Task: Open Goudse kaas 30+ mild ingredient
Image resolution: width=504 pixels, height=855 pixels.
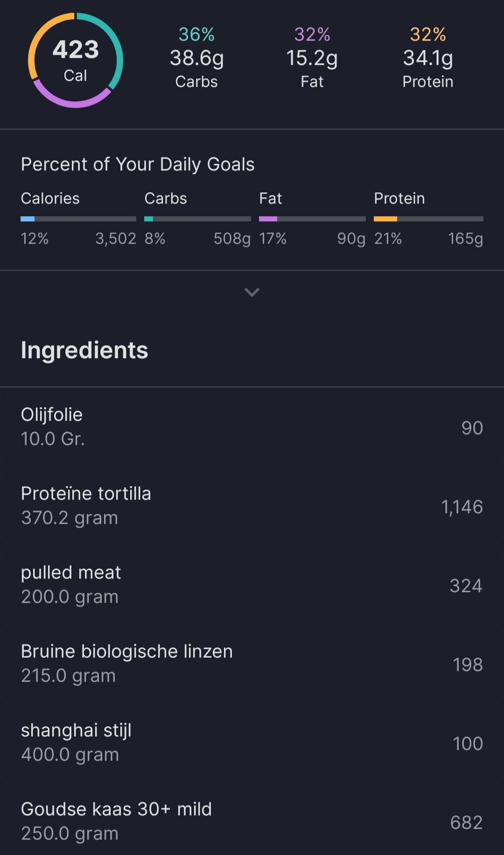Action: pos(252,821)
